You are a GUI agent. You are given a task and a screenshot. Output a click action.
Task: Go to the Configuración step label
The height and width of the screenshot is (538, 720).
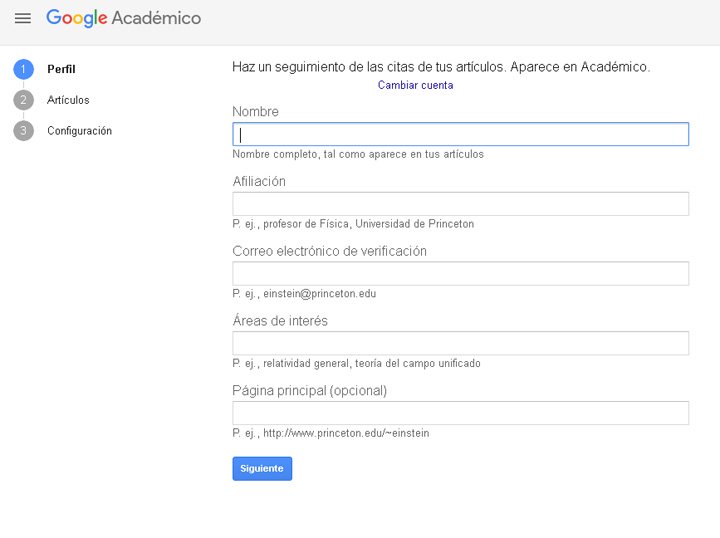pyautogui.click(x=79, y=131)
